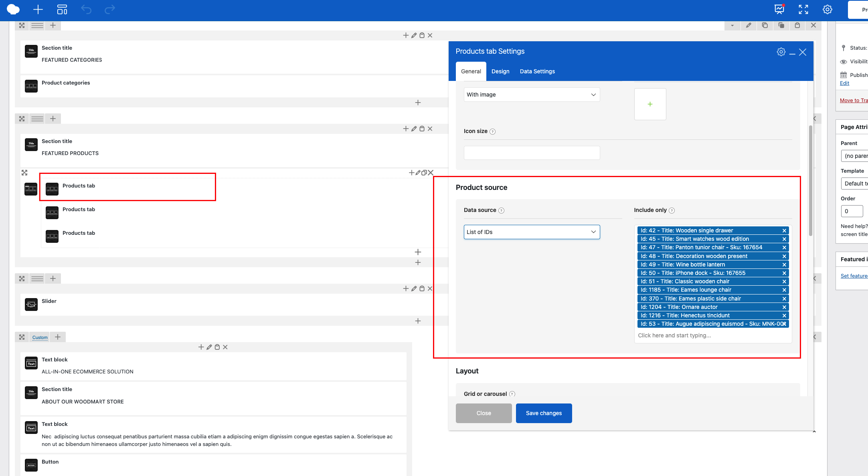Click Move to Trash link

(854, 100)
